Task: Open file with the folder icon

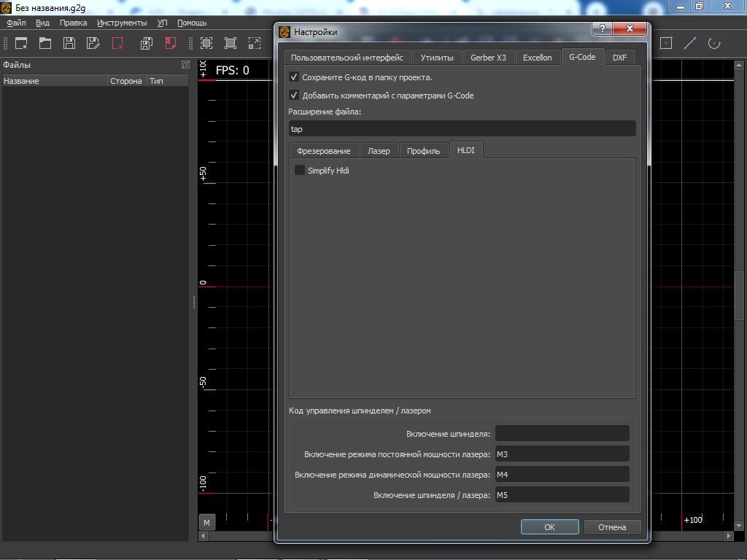Action: [x=45, y=43]
